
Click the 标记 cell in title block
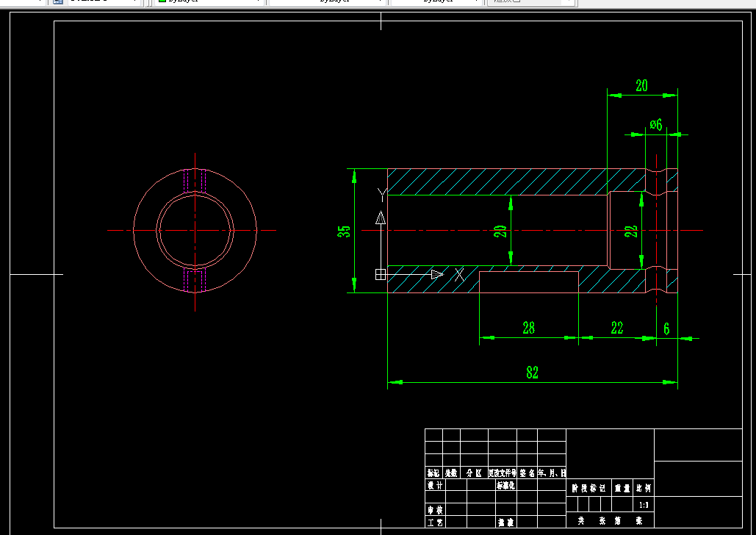[x=433, y=473]
